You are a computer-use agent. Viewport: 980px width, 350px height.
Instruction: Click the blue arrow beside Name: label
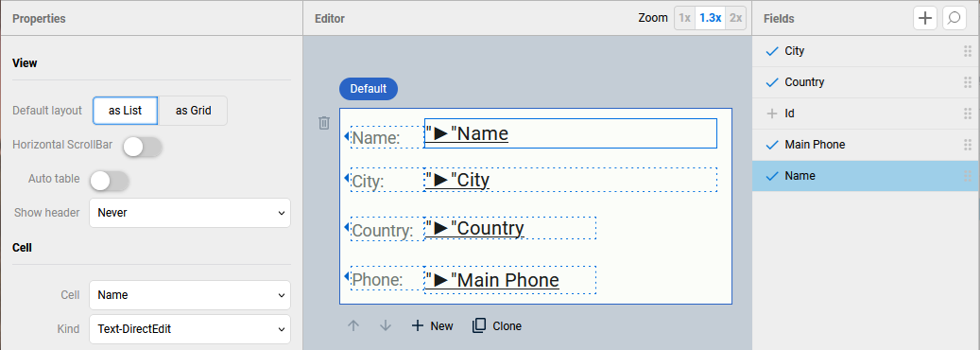click(347, 136)
